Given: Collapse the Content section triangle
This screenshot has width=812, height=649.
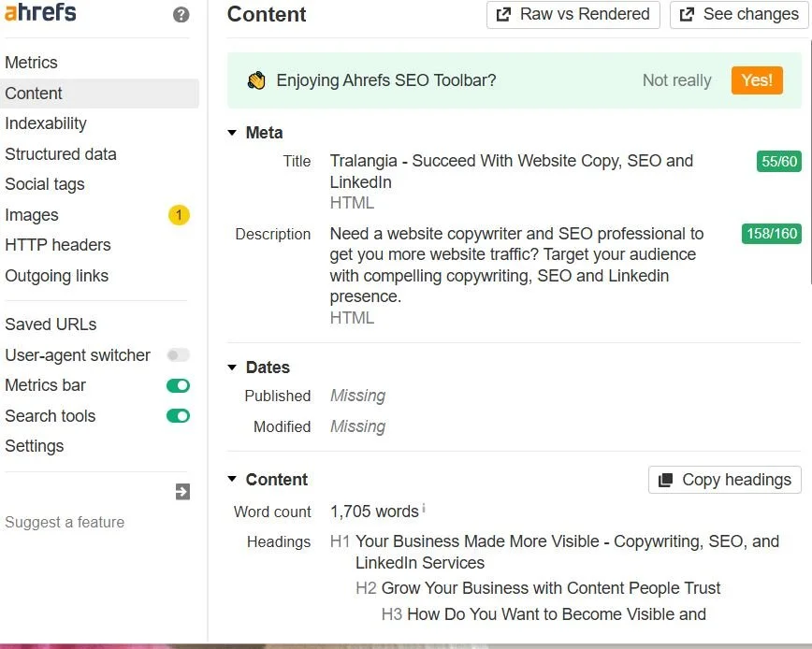Looking at the screenshot, I should (x=232, y=479).
